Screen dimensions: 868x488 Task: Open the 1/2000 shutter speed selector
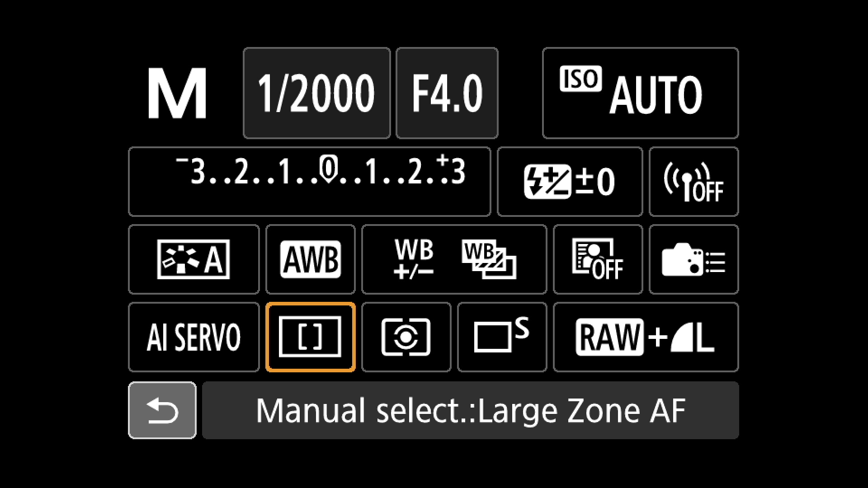pos(316,93)
